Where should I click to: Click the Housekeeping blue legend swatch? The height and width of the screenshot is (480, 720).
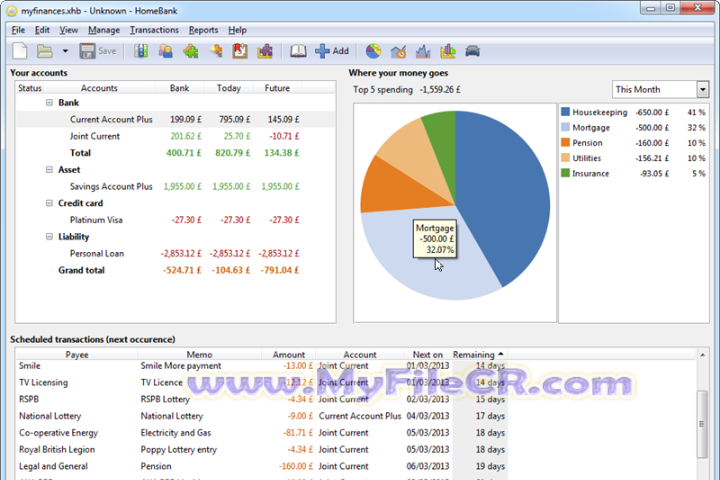565,112
